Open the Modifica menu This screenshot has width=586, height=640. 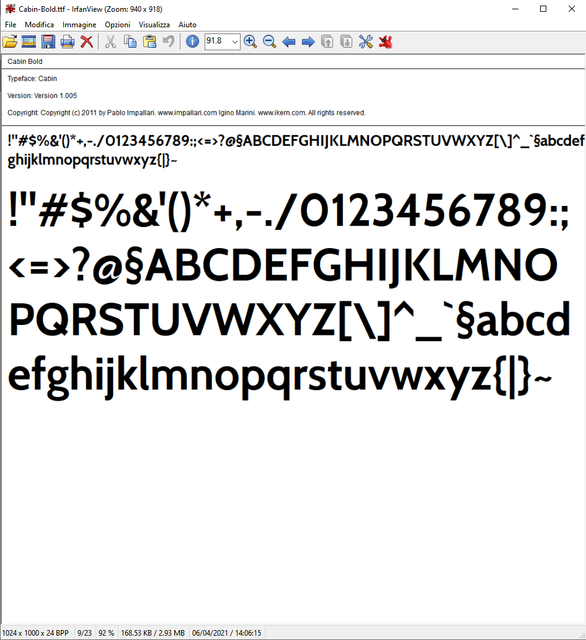tap(39, 24)
